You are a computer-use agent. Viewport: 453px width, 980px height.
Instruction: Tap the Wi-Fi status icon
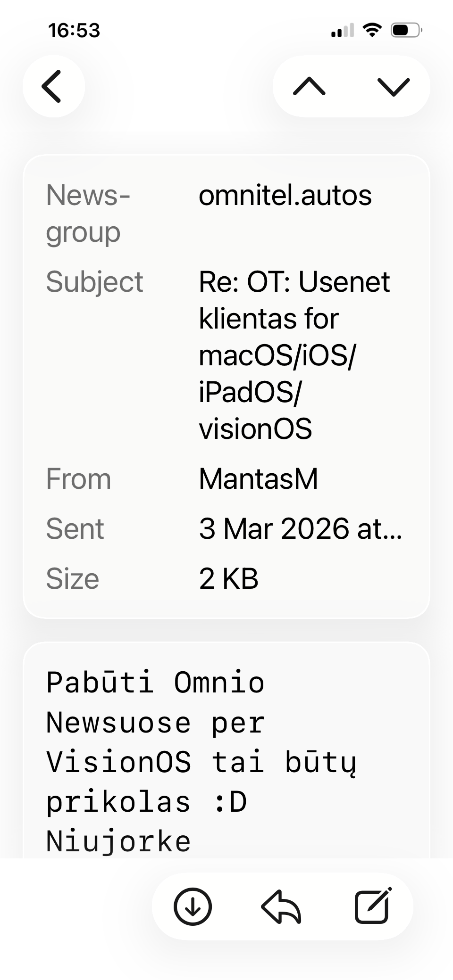tap(372, 30)
